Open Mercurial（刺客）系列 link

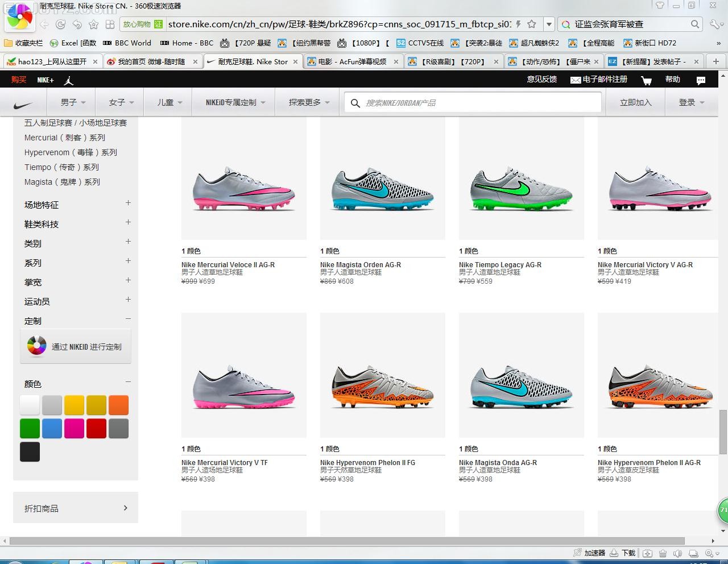[x=65, y=138]
